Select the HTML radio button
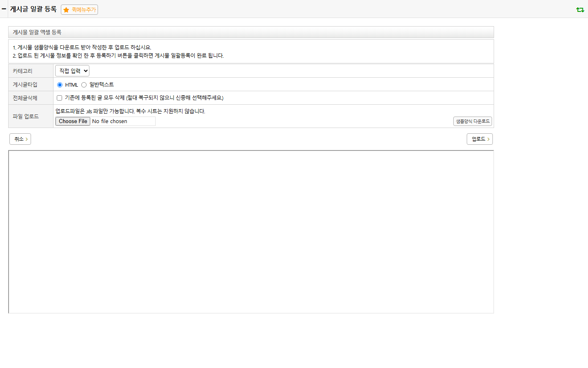588x368 pixels. (60, 85)
